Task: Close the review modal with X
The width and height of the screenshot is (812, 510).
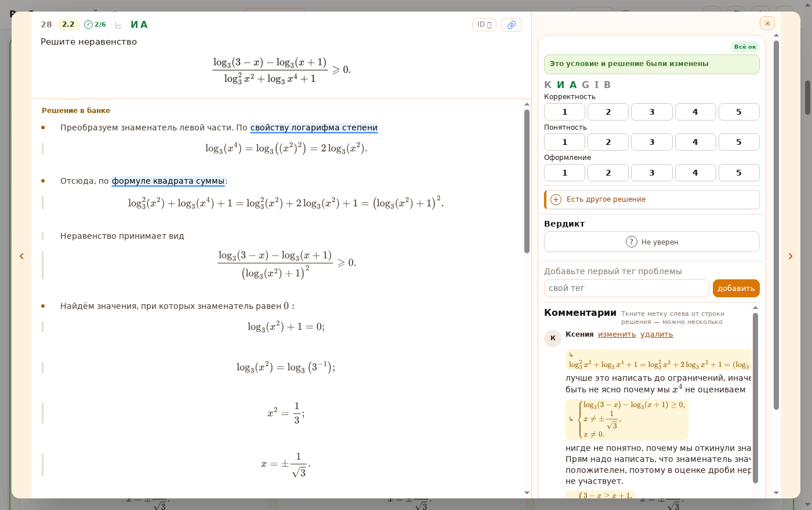Action: tap(767, 23)
